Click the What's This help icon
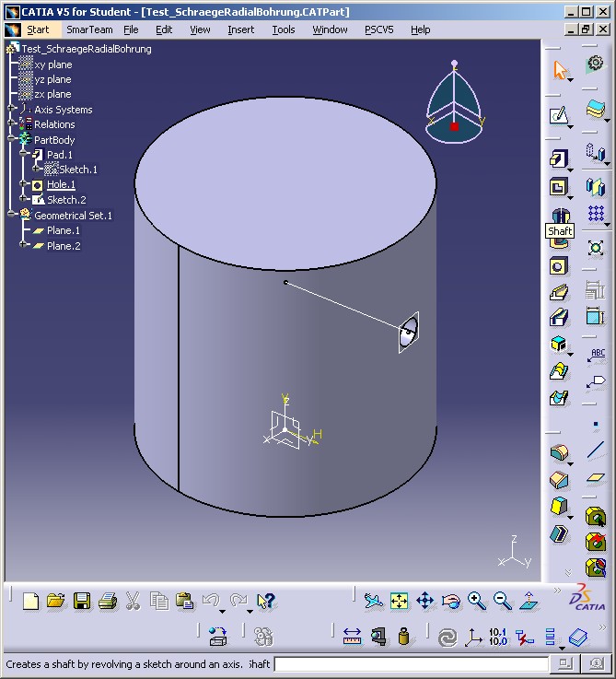 [x=265, y=601]
